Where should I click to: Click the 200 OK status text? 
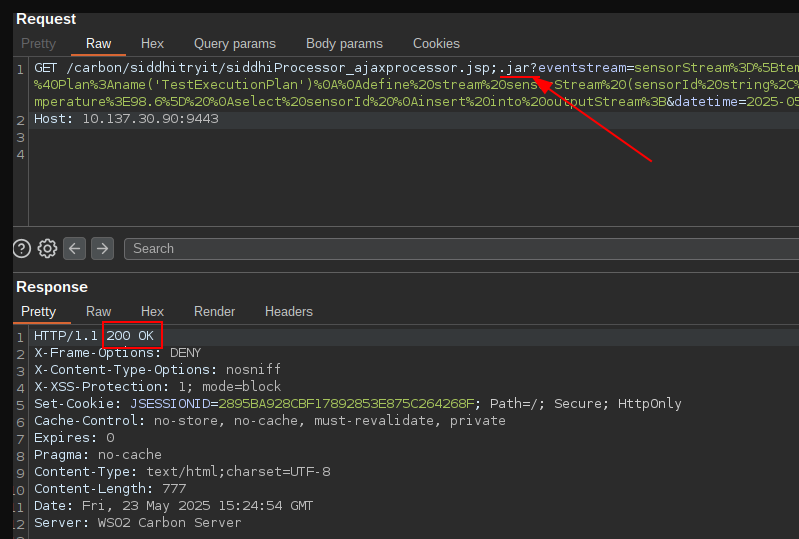coord(130,336)
